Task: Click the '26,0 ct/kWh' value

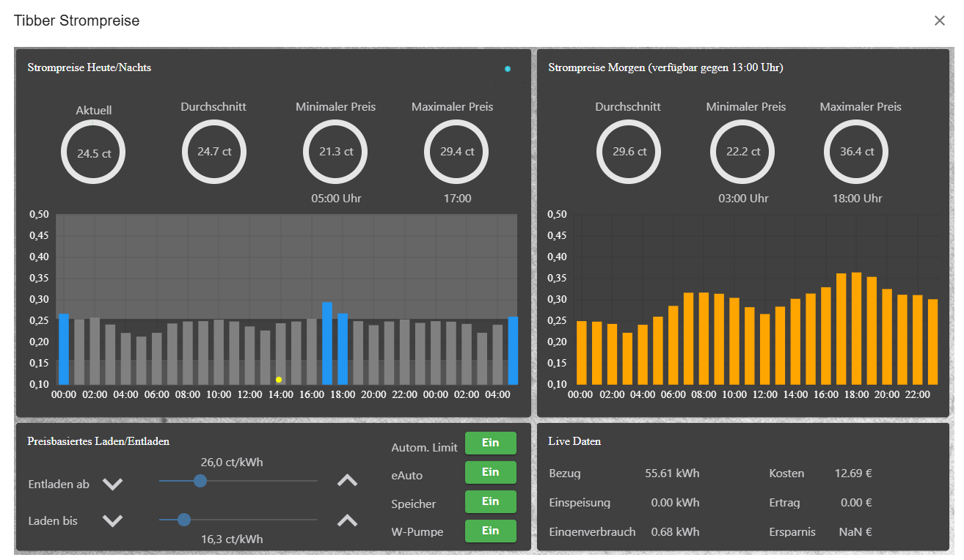Action: [232, 463]
